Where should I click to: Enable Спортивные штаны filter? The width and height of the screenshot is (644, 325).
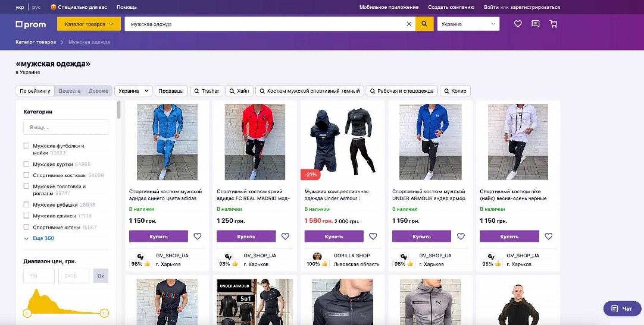click(x=26, y=227)
